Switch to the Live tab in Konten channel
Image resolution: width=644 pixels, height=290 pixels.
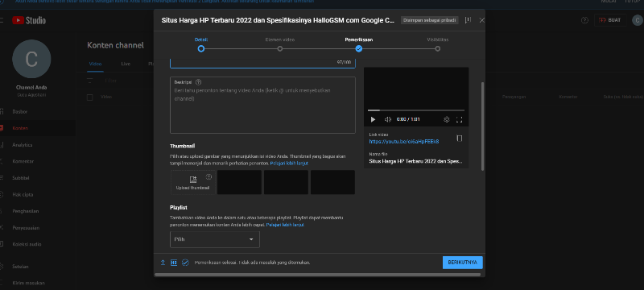(x=126, y=64)
